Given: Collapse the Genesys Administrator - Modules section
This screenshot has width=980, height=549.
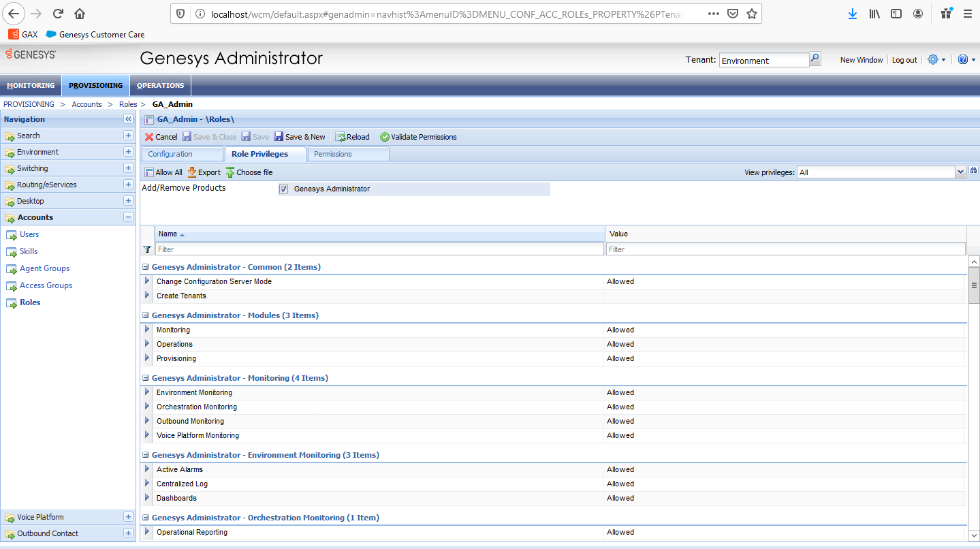Looking at the screenshot, I should [x=144, y=315].
